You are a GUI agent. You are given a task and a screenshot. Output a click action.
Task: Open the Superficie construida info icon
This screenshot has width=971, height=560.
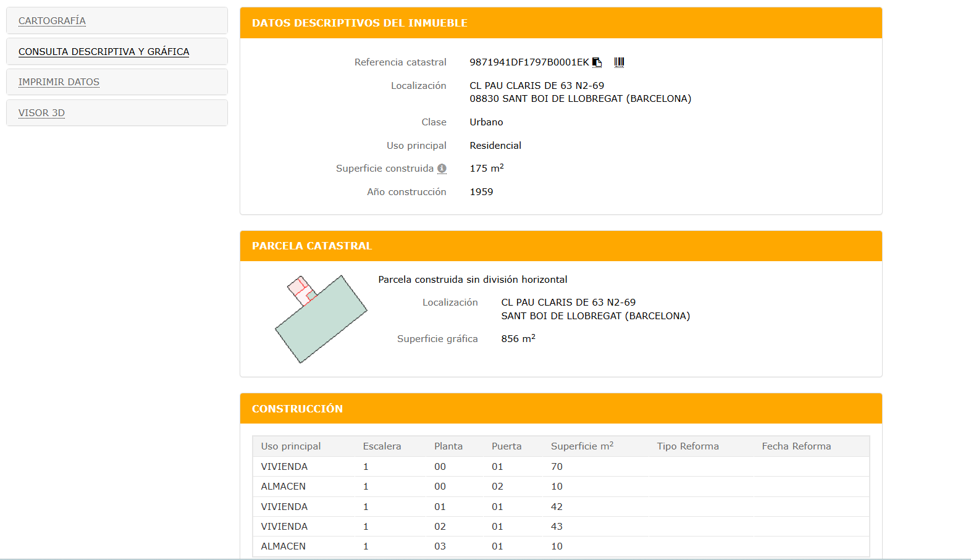point(442,169)
